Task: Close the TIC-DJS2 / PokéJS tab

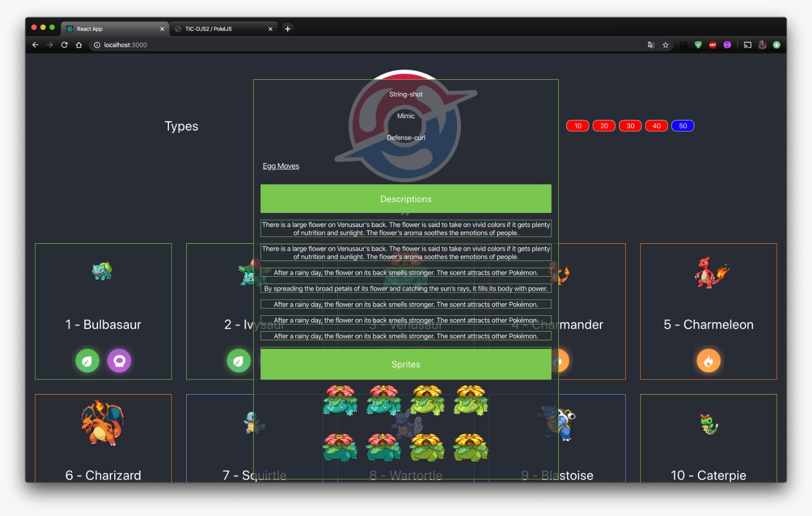Action: (x=270, y=29)
